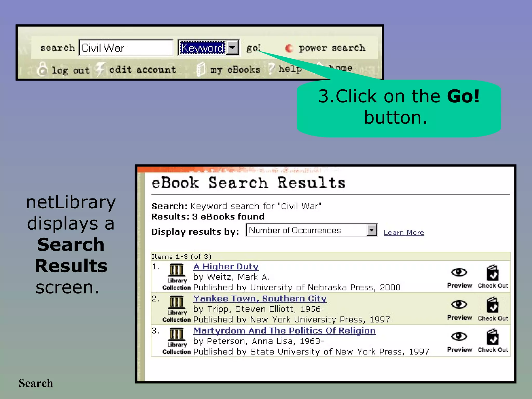Open the help menu item
The image size is (532, 399).
[290, 69]
